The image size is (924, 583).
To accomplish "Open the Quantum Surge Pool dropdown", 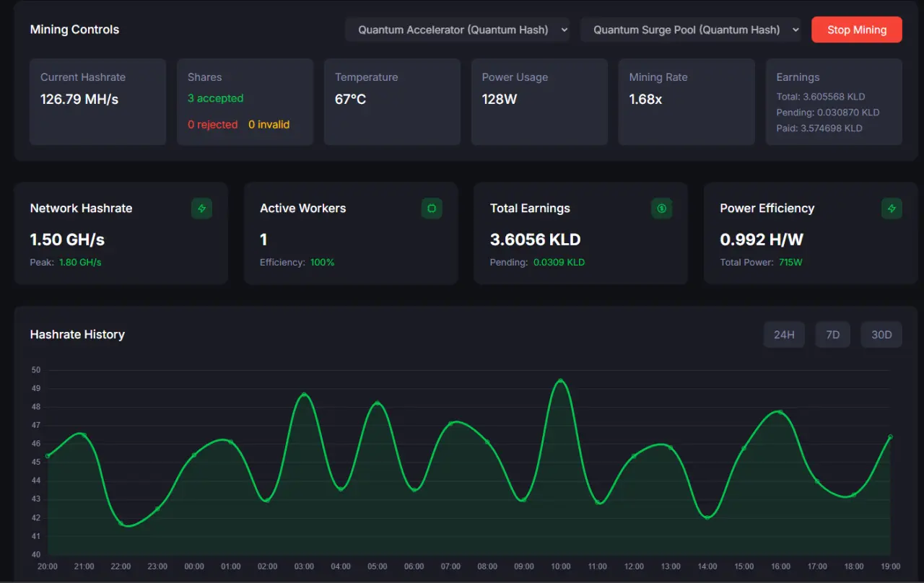I will [691, 30].
